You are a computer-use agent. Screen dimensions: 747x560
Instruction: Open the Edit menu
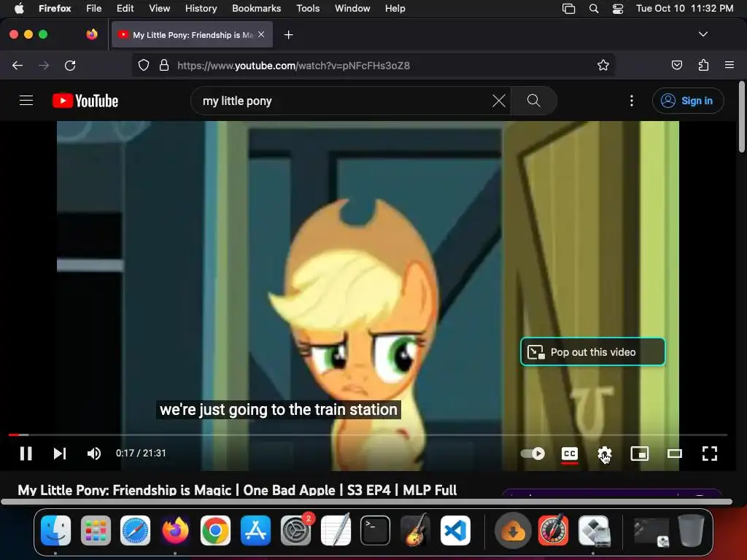tap(125, 8)
